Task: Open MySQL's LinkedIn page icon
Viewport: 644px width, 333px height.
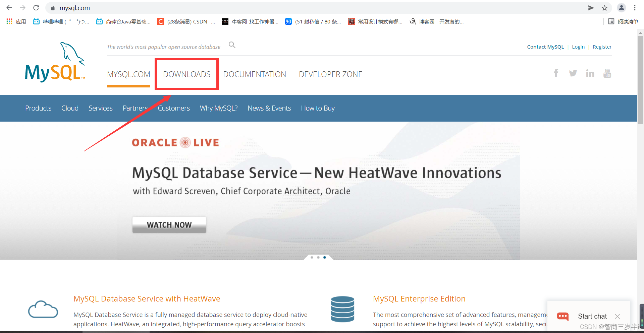Action: pos(590,73)
